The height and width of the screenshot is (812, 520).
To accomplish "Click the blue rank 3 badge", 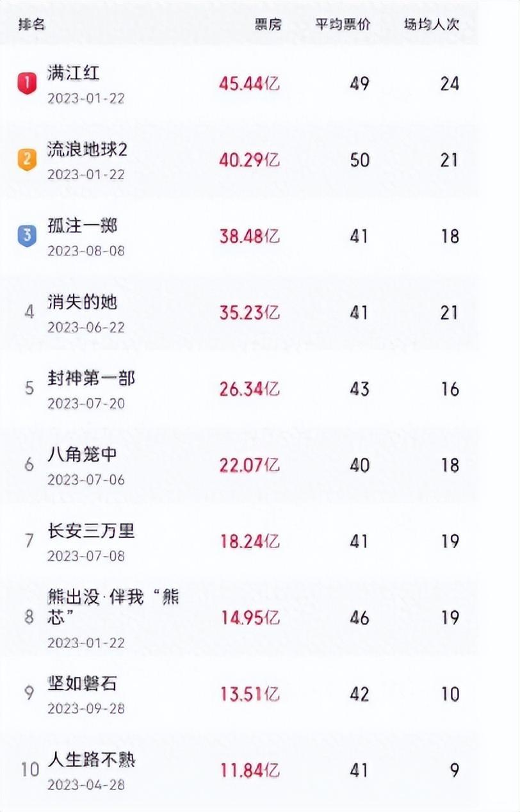I will click(26, 236).
